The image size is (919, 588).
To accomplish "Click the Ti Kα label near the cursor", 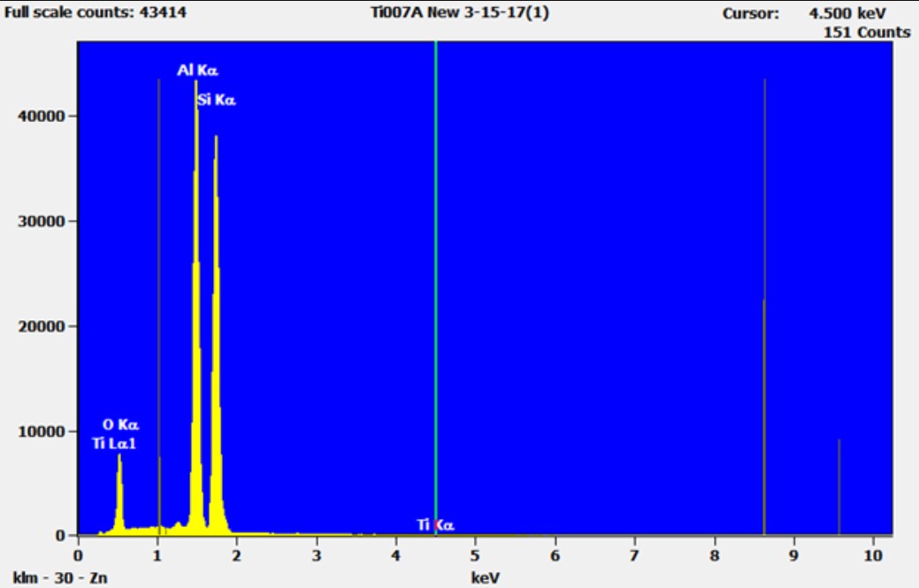I will point(435,524).
